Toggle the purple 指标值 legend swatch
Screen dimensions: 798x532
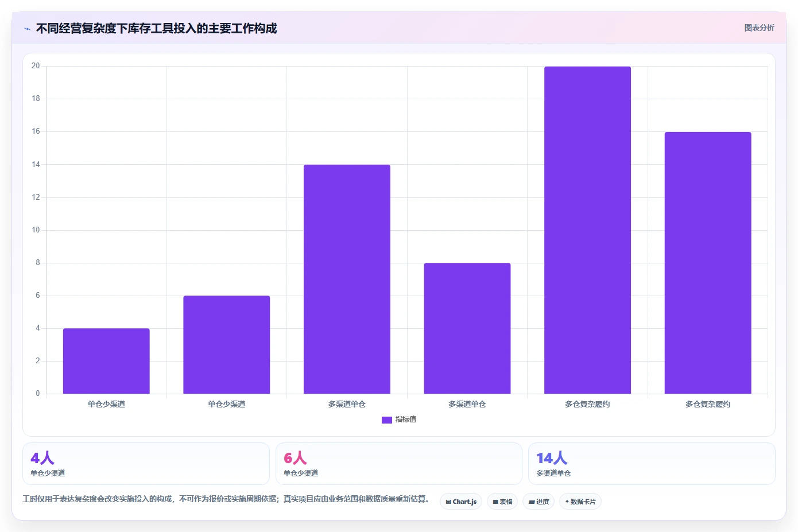pyautogui.click(x=387, y=420)
